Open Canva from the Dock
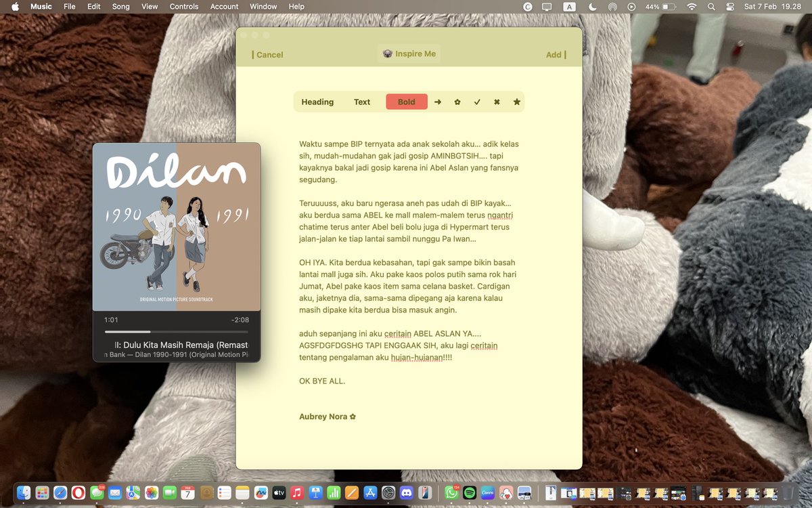The height and width of the screenshot is (508, 812). [x=488, y=493]
